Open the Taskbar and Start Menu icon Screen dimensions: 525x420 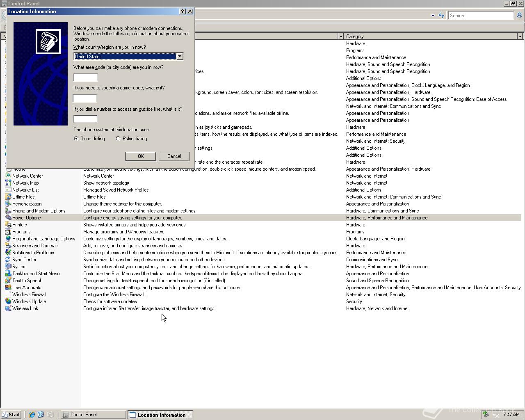[x=8, y=274]
